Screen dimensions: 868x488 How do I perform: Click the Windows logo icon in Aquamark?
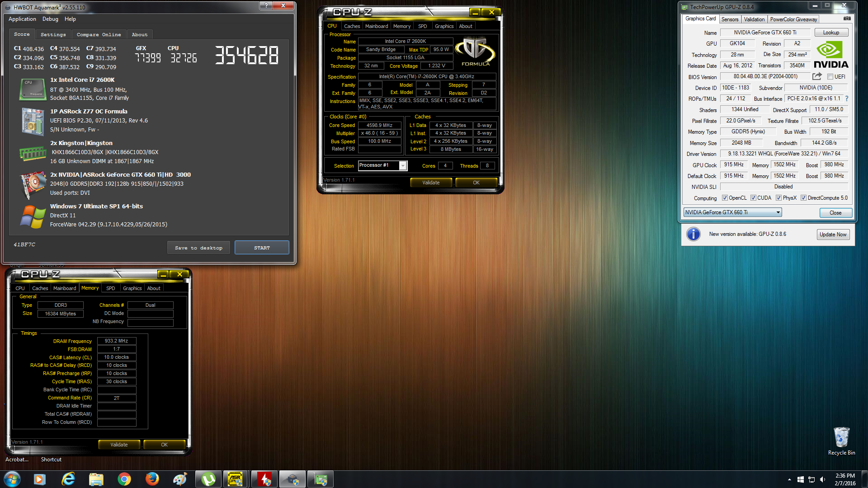tap(33, 216)
